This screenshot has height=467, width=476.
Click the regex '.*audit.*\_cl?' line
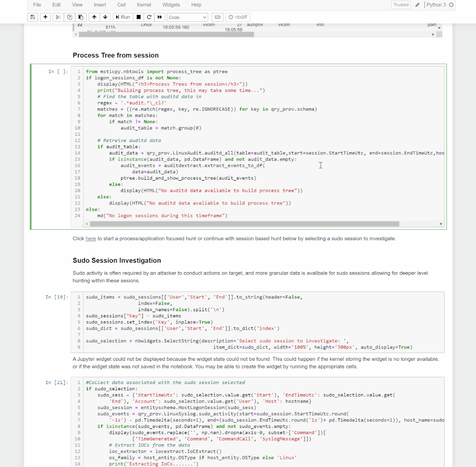[x=132, y=103]
